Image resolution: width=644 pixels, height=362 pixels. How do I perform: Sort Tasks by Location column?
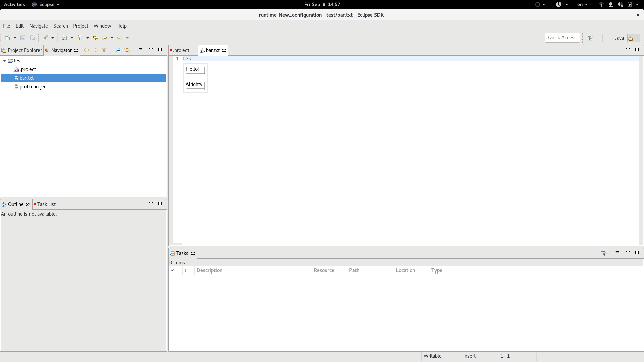click(x=412, y=270)
